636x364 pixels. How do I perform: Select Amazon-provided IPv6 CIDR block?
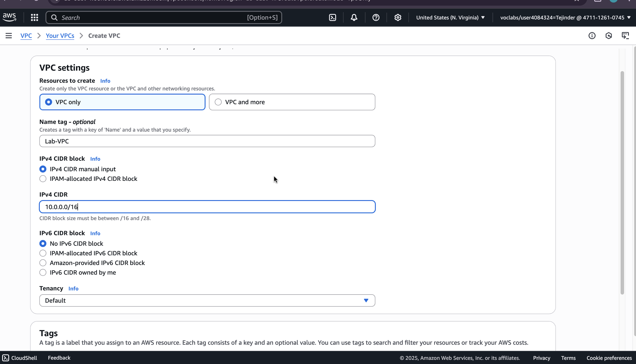coord(43,263)
